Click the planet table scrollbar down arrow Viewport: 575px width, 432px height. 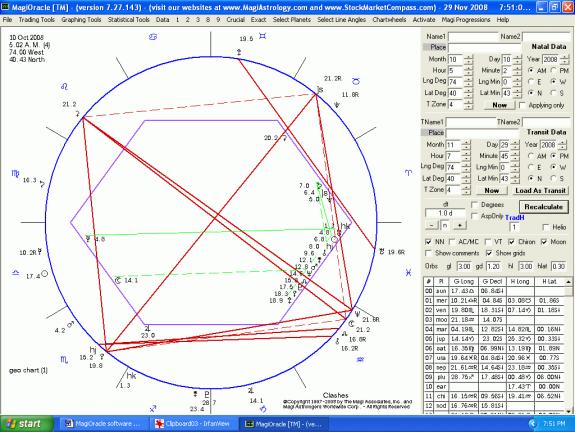click(568, 411)
